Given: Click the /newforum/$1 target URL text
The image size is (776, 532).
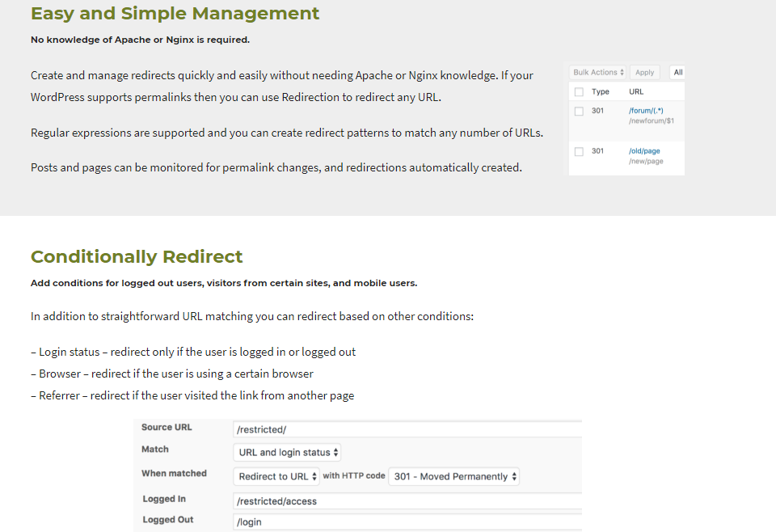Looking at the screenshot, I should coord(651,120).
